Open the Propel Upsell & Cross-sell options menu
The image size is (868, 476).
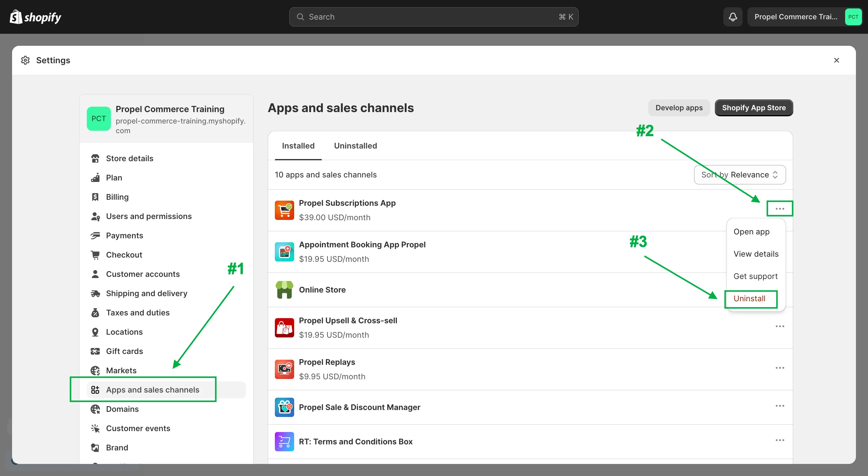(780, 327)
